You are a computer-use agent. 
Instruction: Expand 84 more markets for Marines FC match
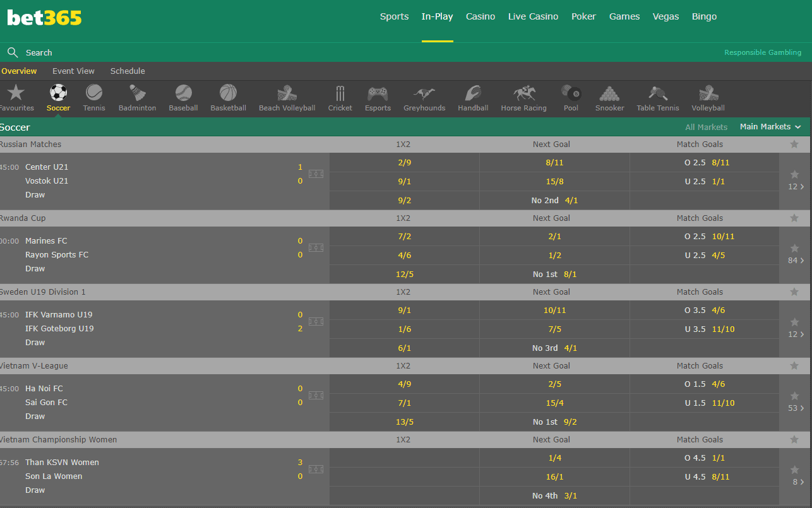coord(796,261)
